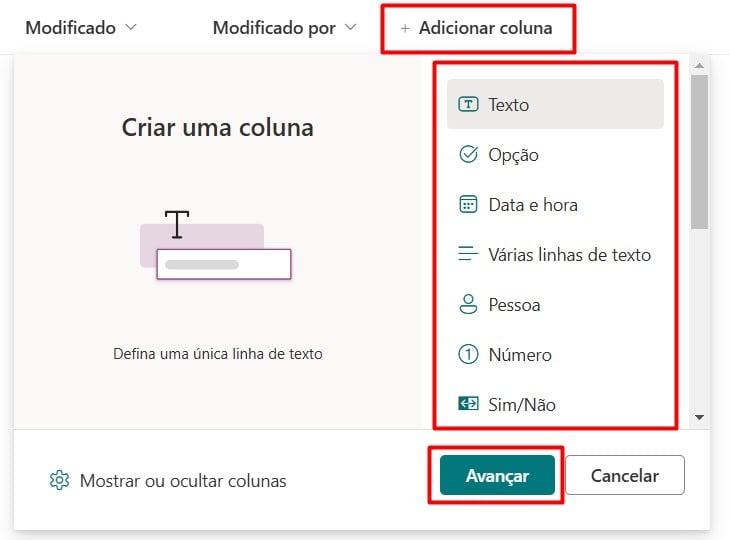Click the scrollbar down arrow
Image resolution: width=730 pixels, height=540 pixels.
(x=699, y=417)
